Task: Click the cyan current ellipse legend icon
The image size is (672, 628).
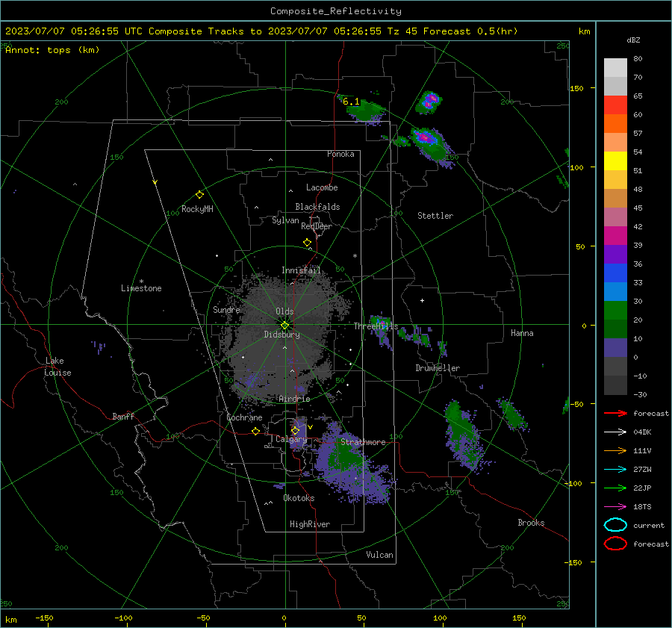Action: (615, 525)
